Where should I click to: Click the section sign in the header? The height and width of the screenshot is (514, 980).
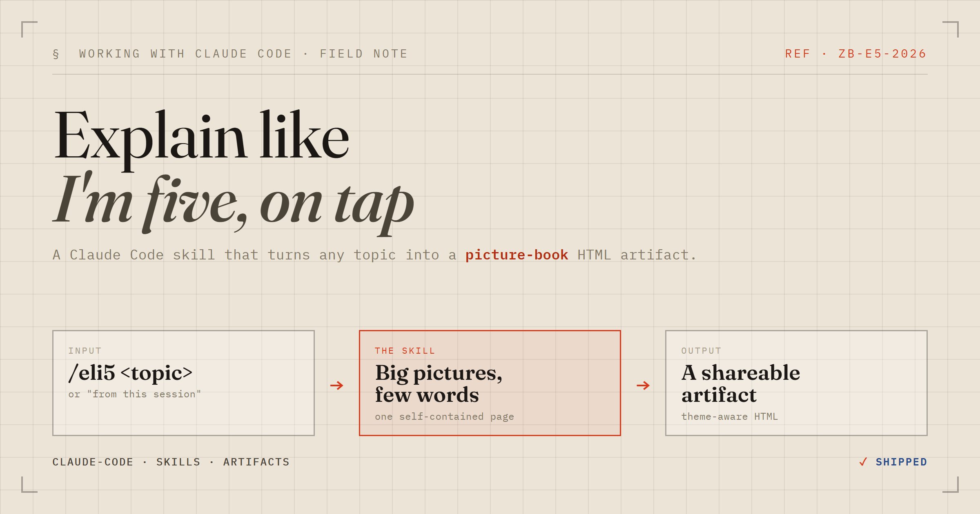tap(56, 54)
